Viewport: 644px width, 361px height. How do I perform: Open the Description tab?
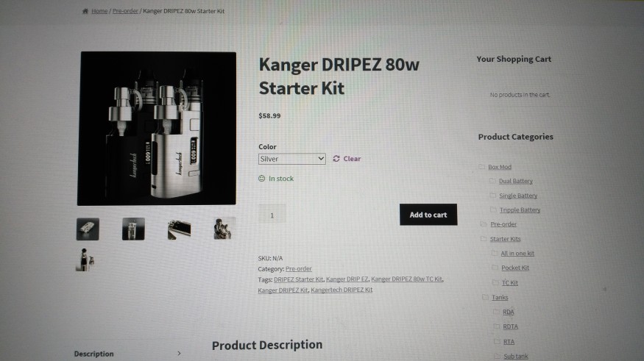click(94, 354)
